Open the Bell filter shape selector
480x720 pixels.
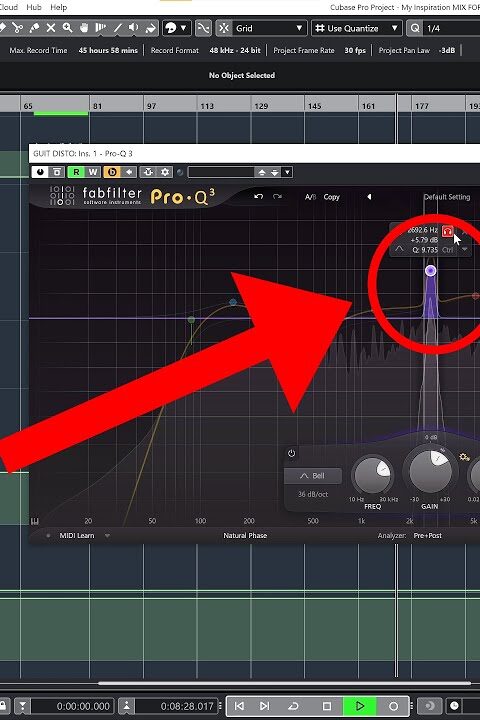click(313, 476)
